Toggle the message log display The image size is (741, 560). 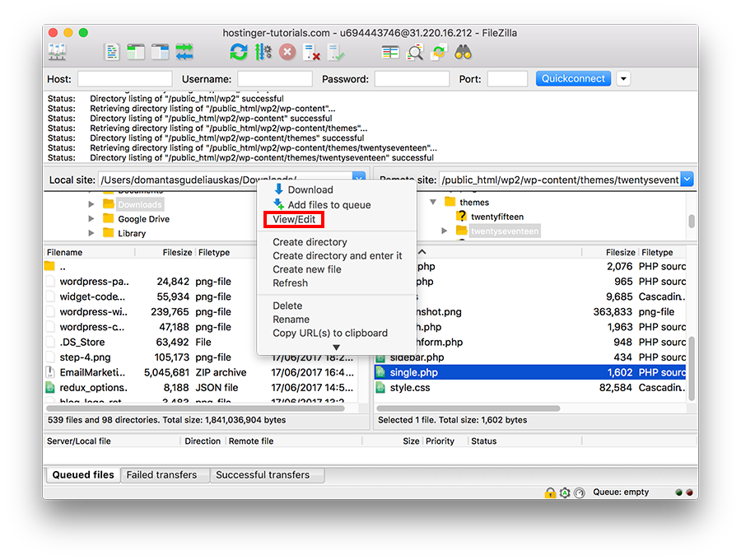click(112, 51)
